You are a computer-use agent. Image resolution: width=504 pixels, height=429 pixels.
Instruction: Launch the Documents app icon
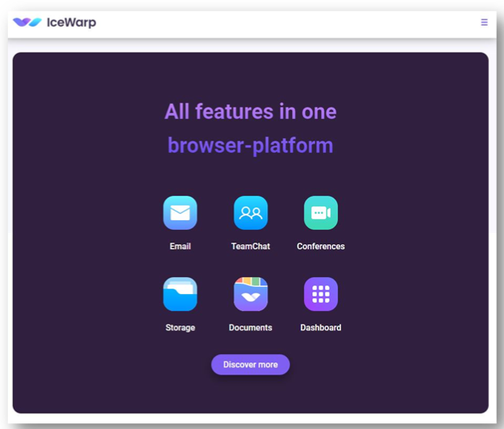click(x=250, y=294)
